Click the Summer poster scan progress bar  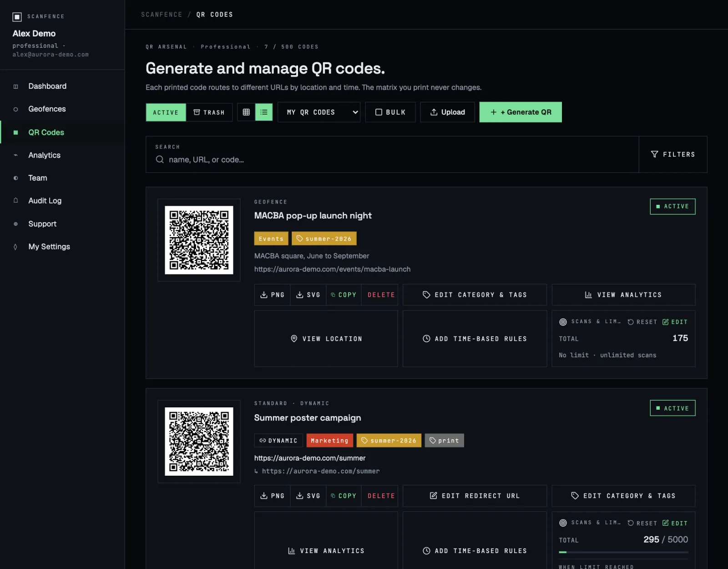pos(623,552)
